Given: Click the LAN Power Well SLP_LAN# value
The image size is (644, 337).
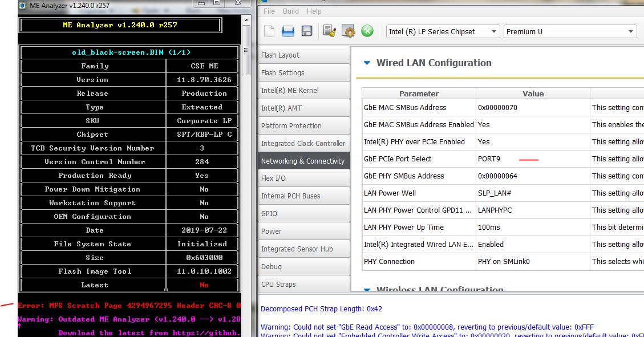Looking at the screenshot, I should 533,193.
